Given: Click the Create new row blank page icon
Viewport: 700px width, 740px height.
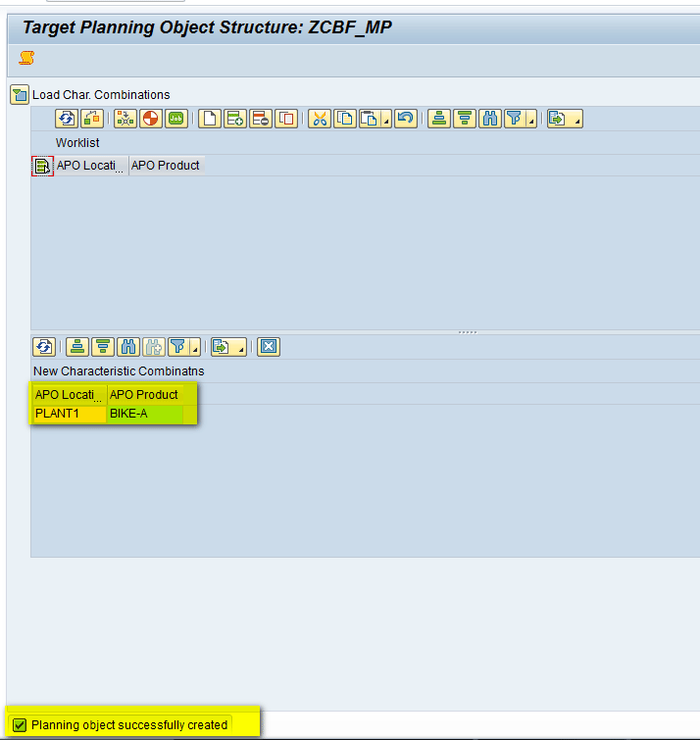Looking at the screenshot, I should [209, 119].
